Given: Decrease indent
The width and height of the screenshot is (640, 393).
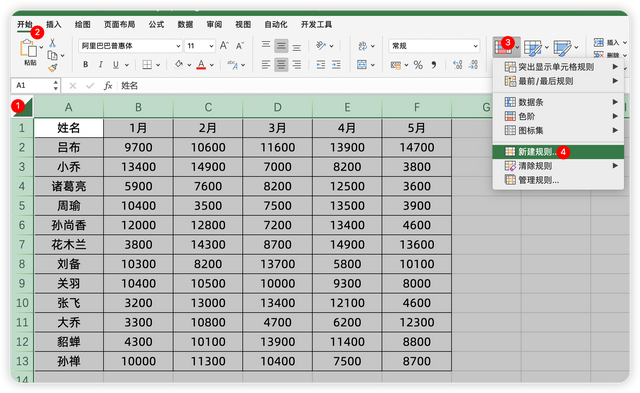Looking at the screenshot, I should (321, 64).
